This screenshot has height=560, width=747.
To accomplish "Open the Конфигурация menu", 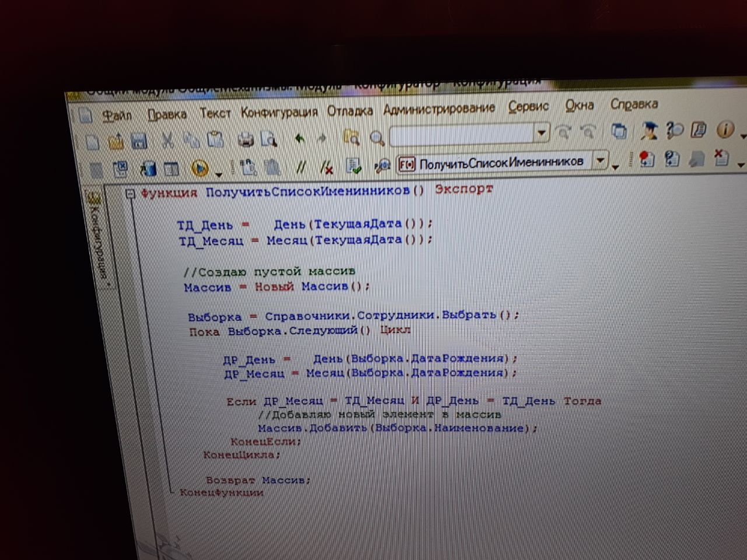I will click(279, 112).
